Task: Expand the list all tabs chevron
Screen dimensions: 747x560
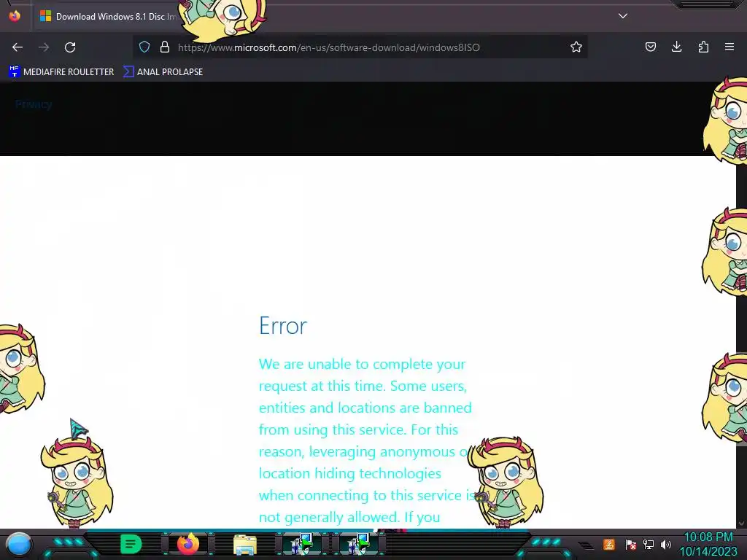Action: tap(623, 16)
